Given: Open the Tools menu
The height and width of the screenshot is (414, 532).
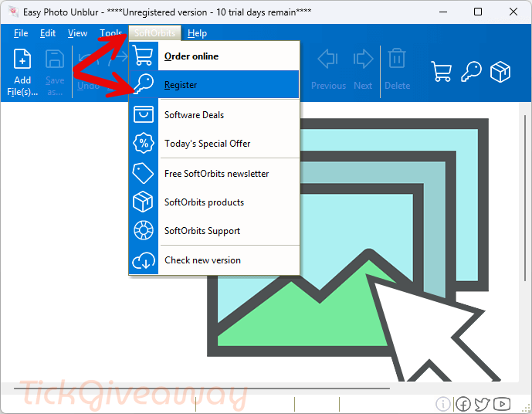Looking at the screenshot, I should pos(110,33).
